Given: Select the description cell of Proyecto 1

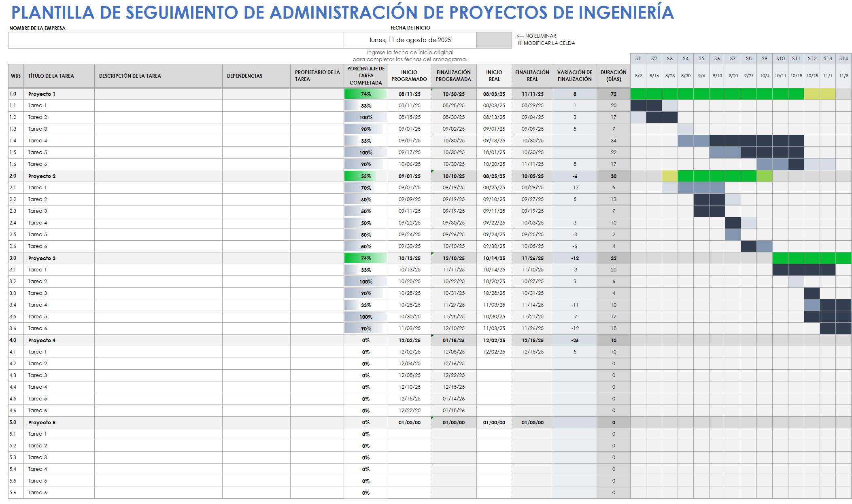Looking at the screenshot, I should click(158, 94).
